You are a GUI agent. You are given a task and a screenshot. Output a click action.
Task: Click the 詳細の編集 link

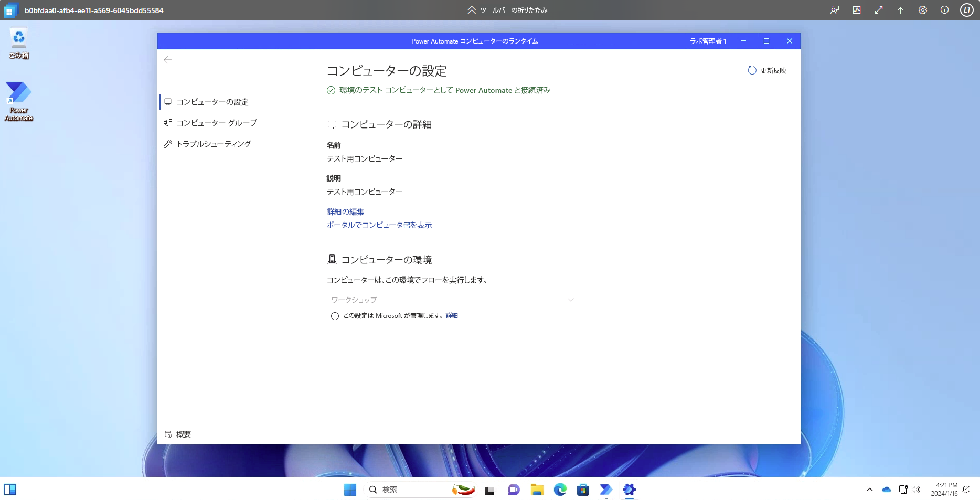tap(346, 211)
